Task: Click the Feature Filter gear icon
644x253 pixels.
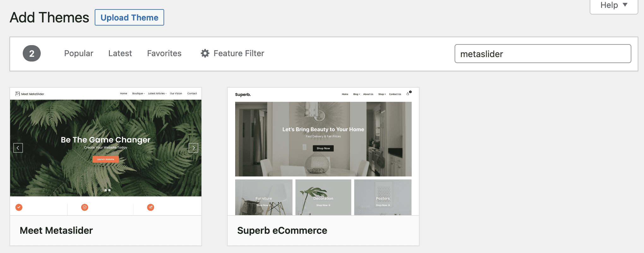Action: [205, 53]
